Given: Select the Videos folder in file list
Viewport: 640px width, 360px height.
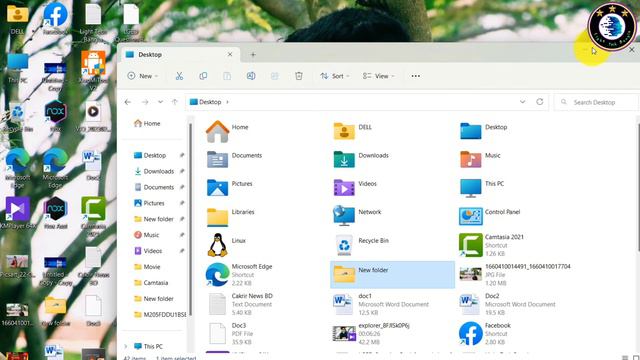Looking at the screenshot, I should click(355, 187).
